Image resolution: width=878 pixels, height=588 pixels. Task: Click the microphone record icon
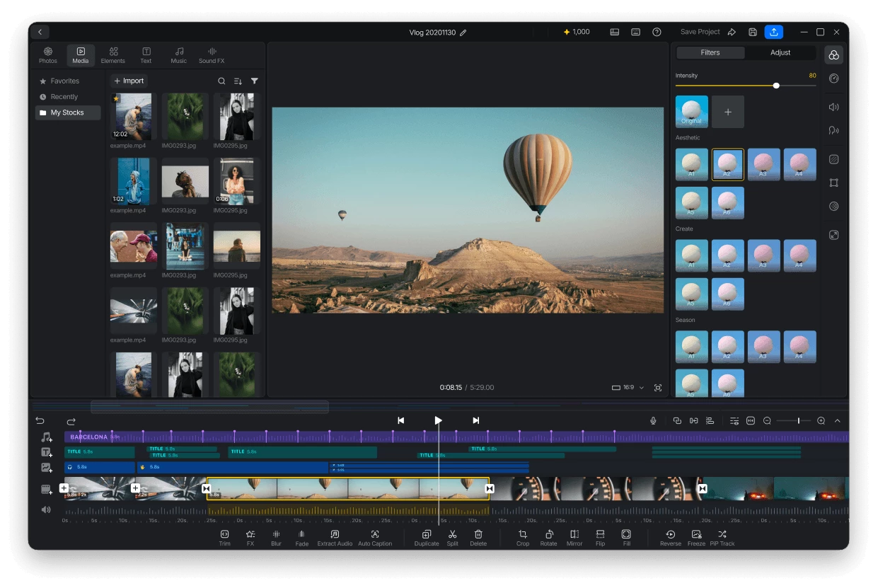(653, 420)
